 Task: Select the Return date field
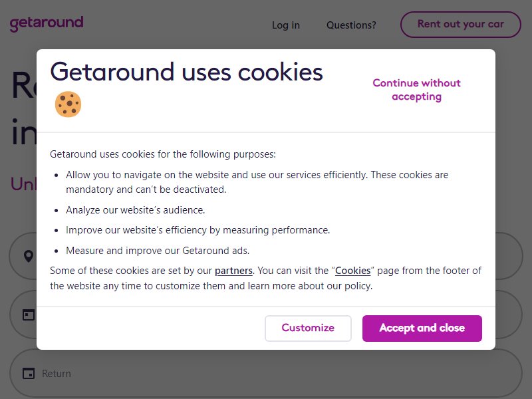pos(266,374)
